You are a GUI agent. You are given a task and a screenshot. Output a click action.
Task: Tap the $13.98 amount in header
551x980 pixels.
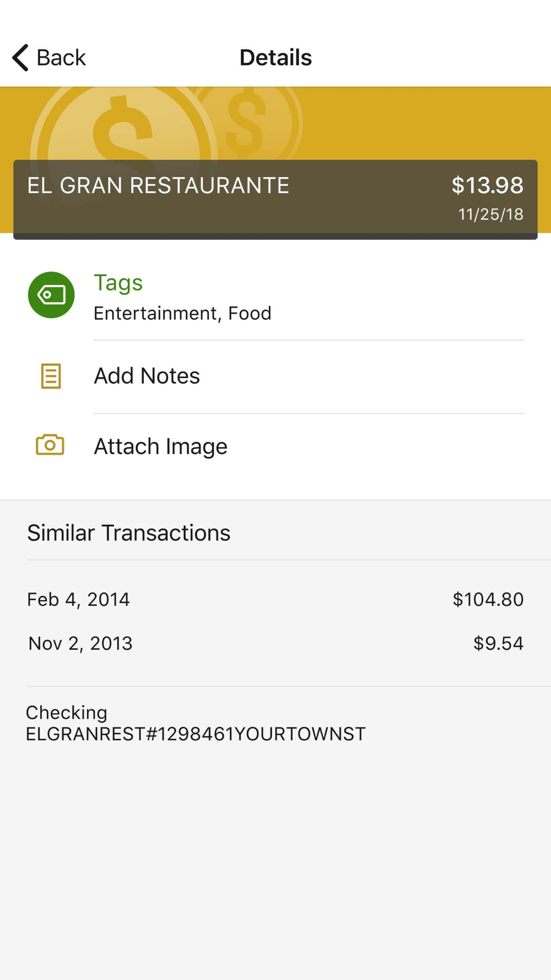[488, 185]
